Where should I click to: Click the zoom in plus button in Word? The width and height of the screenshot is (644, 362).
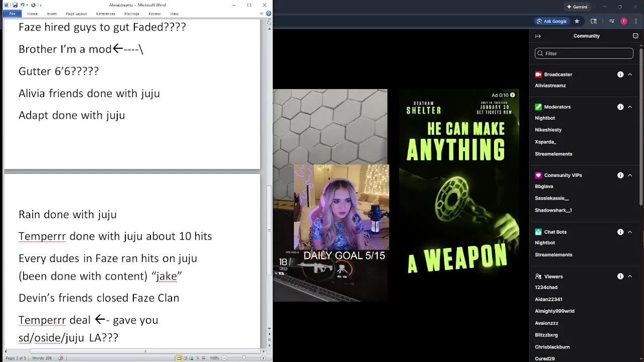pyautogui.click(x=263, y=358)
